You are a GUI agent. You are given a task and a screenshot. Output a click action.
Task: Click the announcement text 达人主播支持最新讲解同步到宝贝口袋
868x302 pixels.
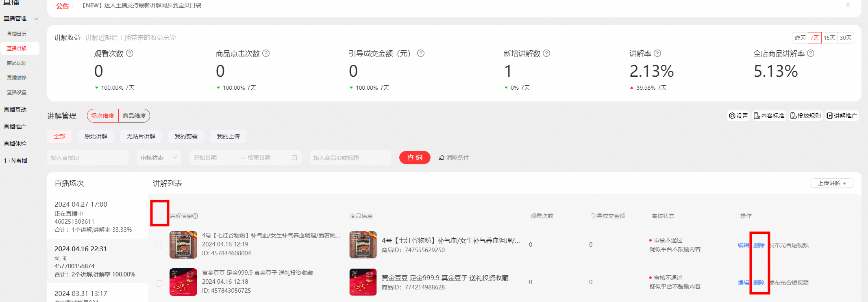152,5
